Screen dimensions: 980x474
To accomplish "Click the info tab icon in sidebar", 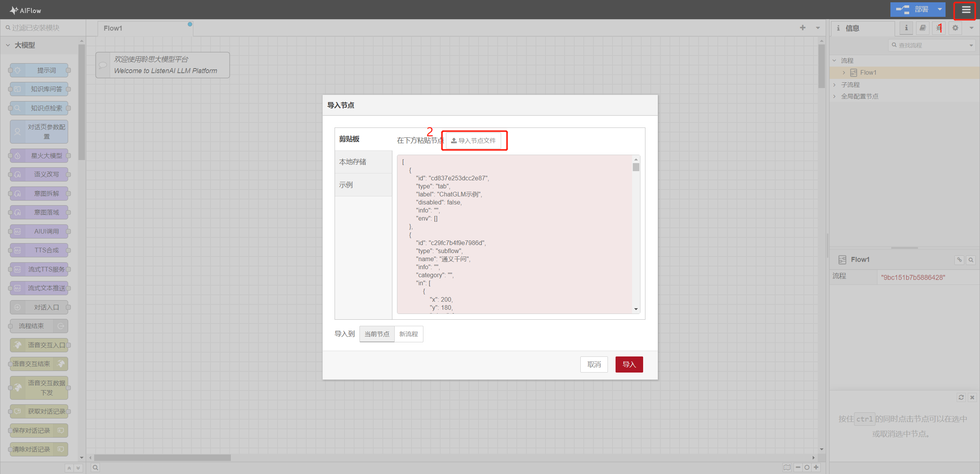I will (x=906, y=28).
